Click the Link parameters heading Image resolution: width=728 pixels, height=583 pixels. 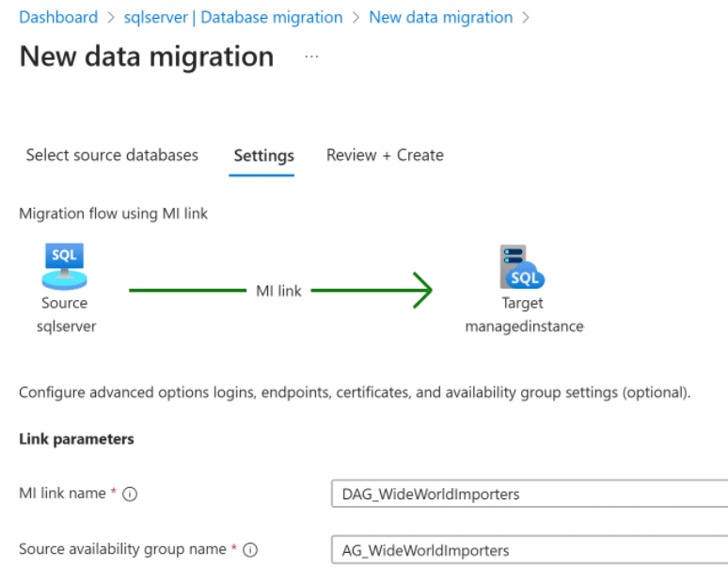point(76,439)
